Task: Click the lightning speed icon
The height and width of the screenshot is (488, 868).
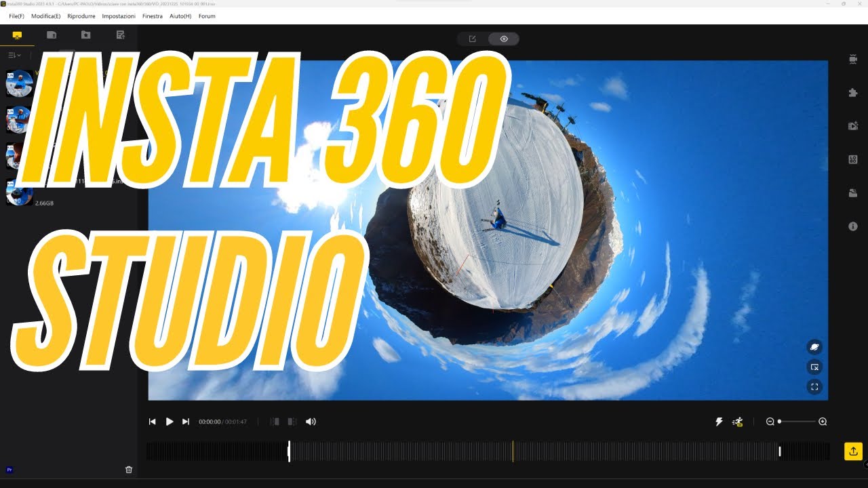Action: pos(719,422)
